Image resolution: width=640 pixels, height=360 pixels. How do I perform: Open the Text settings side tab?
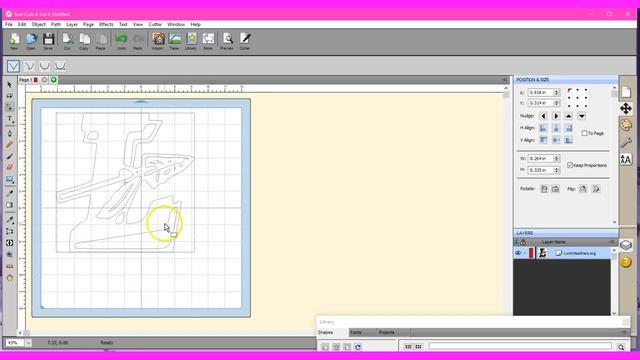pyautogui.click(x=626, y=159)
